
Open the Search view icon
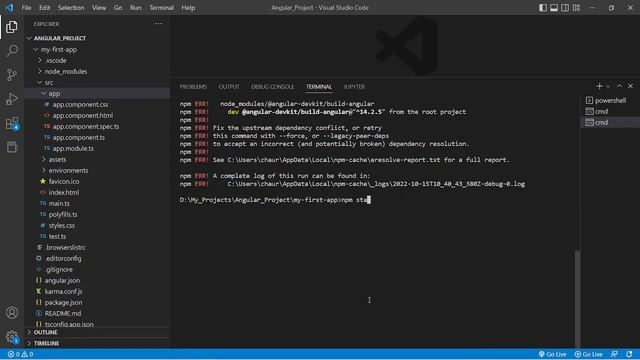pos(12,51)
